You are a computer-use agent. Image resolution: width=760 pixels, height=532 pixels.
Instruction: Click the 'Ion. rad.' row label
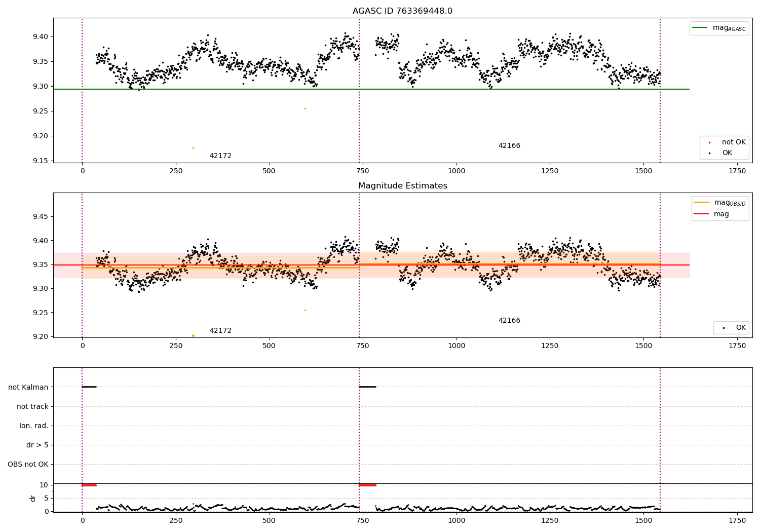(x=34, y=426)
